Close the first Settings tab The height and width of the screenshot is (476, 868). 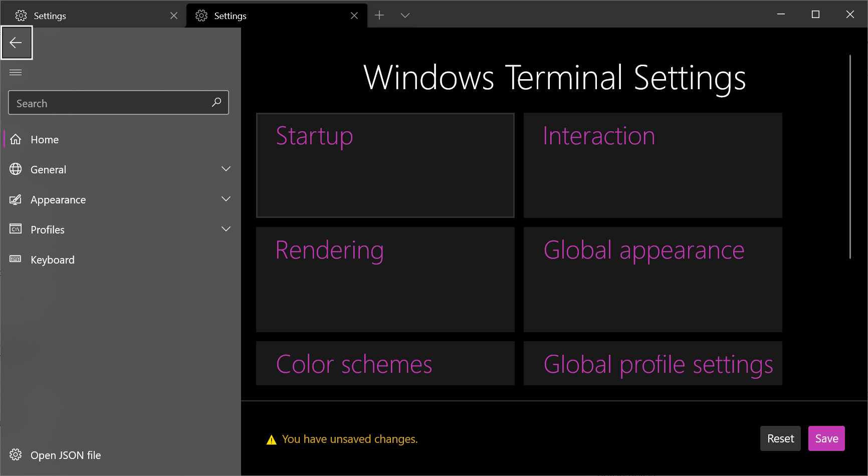click(x=174, y=16)
